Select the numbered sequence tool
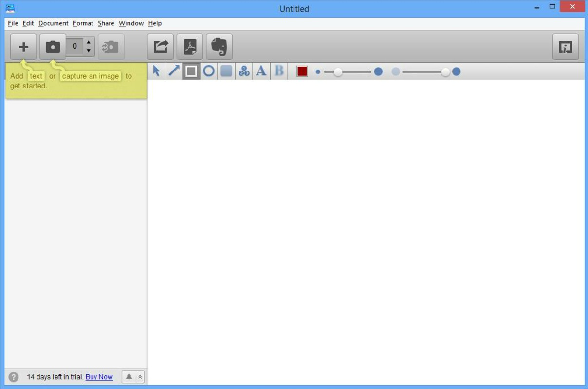The width and height of the screenshot is (588, 389). pyautogui.click(x=244, y=71)
